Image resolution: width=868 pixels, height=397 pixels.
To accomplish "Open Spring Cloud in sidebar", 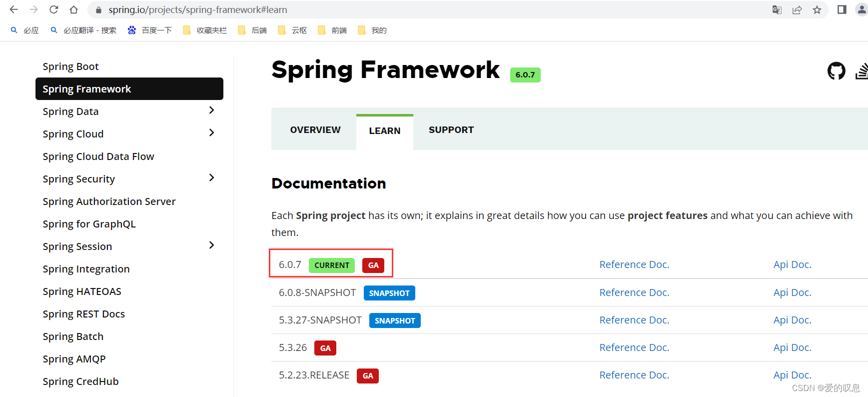I will 73,134.
